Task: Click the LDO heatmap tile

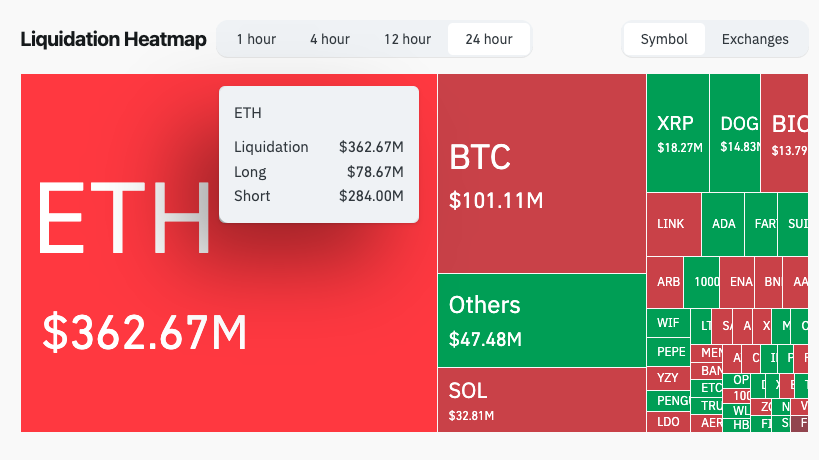Action: coord(668,421)
